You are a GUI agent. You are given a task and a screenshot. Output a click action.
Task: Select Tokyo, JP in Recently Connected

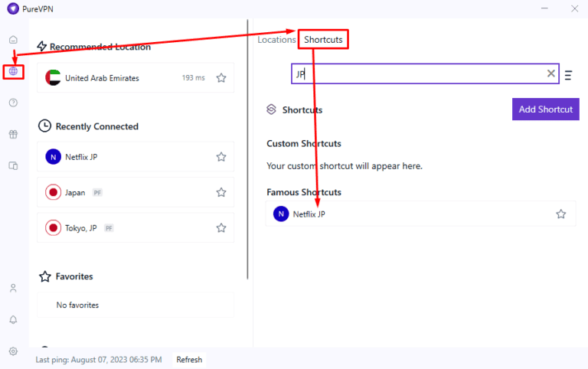click(136, 228)
